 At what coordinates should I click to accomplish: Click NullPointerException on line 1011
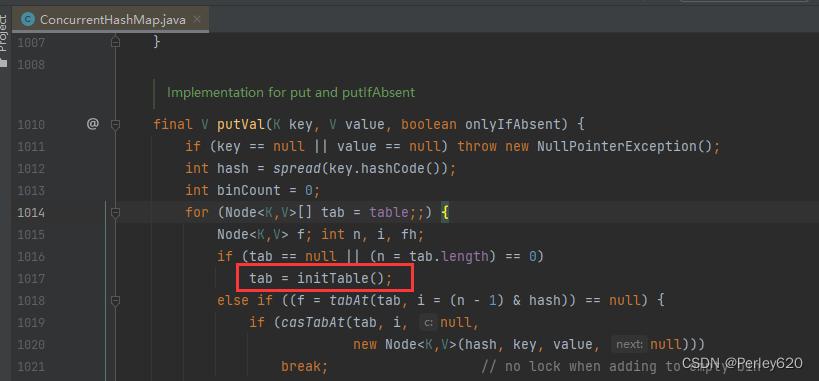[617, 146]
